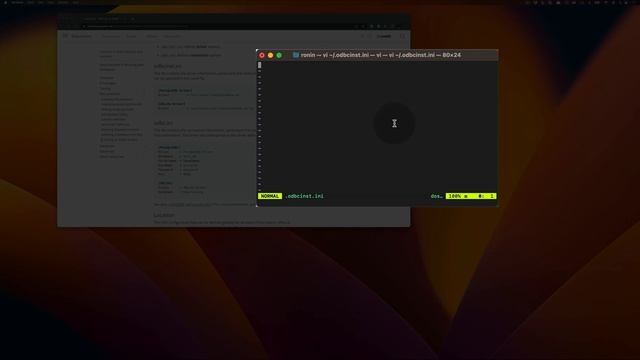
Task: Click the NORMAL mode indicator in vi statusline
Action: tap(270, 196)
